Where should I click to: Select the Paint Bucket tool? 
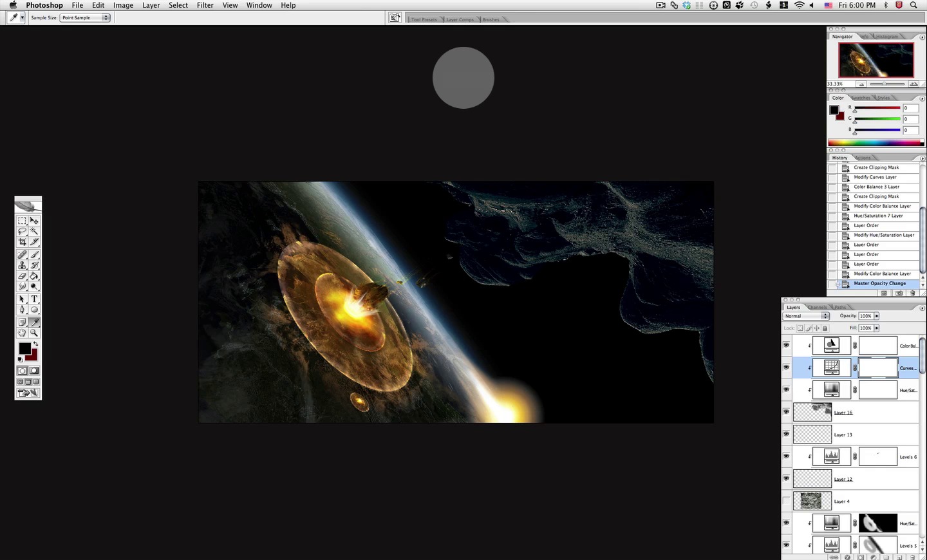click(x=34, y=275)
